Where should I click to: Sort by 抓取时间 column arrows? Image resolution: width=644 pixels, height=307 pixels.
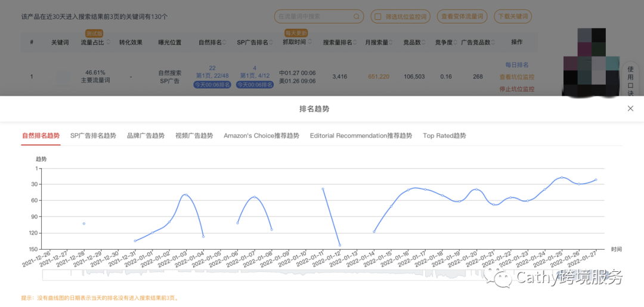pyautogui.click(x=309, y=42)
